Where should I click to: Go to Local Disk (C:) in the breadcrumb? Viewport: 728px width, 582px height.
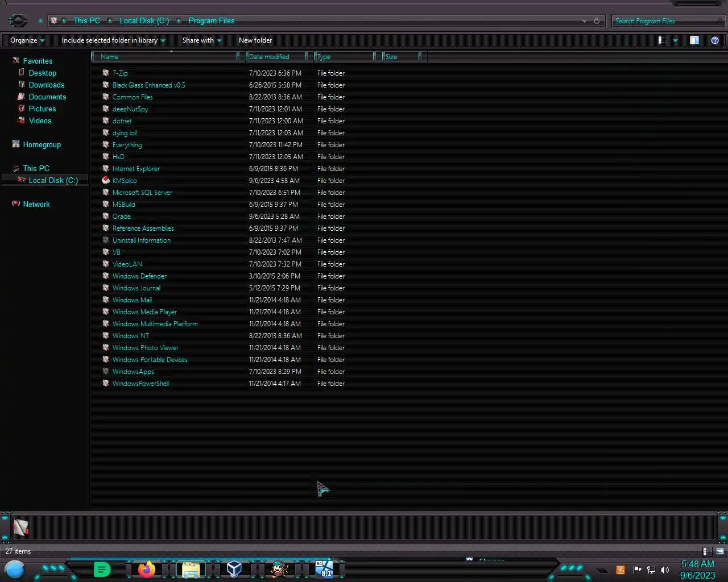pos(144,20)
